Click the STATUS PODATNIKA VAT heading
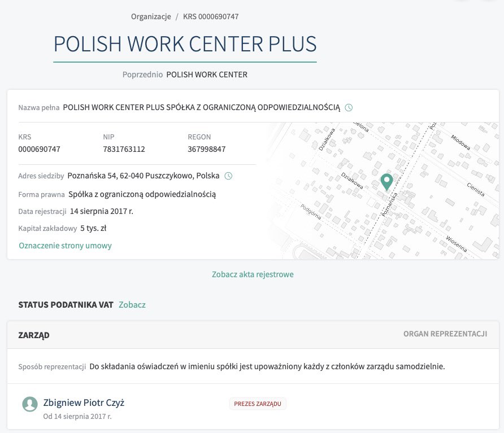Screen dimensions: 504x433 pyautogui.click(x=66, y=304)
